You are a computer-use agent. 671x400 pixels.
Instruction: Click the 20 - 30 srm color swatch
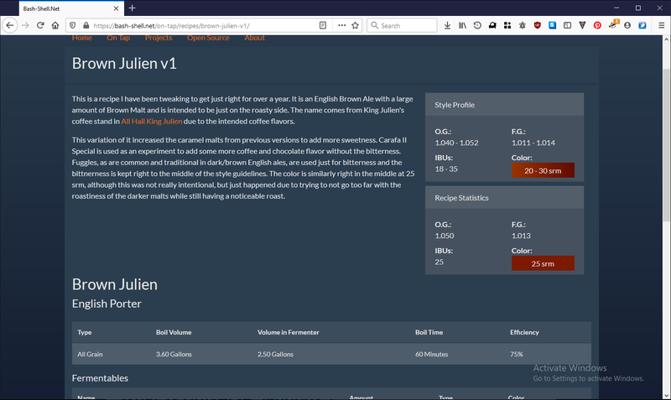pos(542,170)
